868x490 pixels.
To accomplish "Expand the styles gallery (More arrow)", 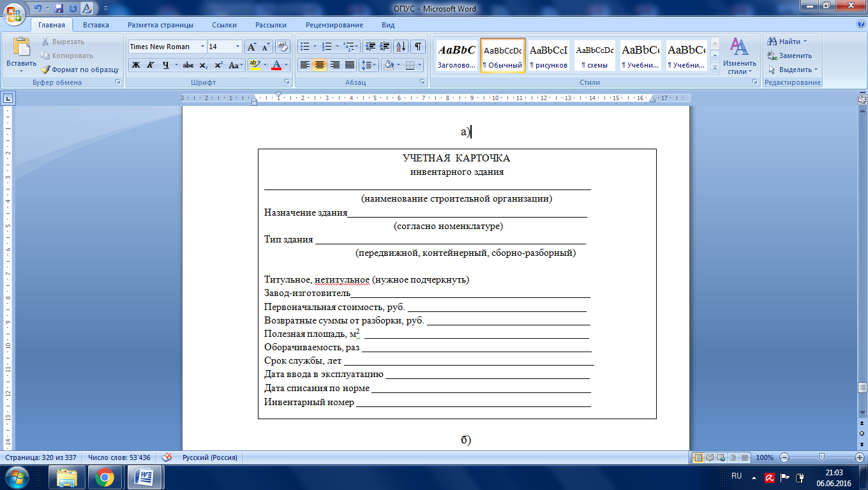I will point(715,67).
